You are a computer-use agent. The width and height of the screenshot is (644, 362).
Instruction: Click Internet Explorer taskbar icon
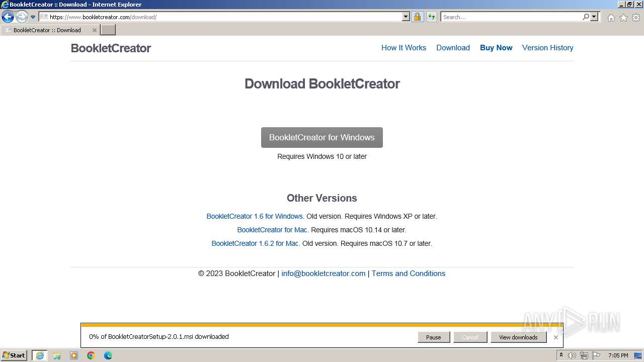[40, 355]
